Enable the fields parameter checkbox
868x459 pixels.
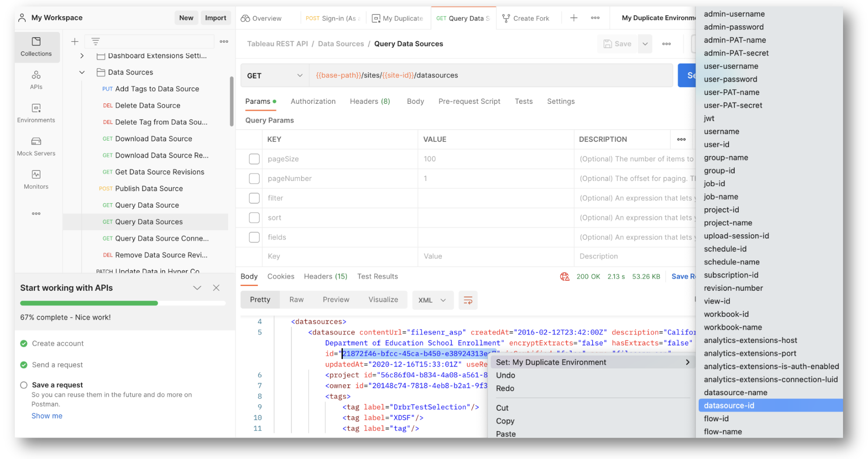coord(254,237)
